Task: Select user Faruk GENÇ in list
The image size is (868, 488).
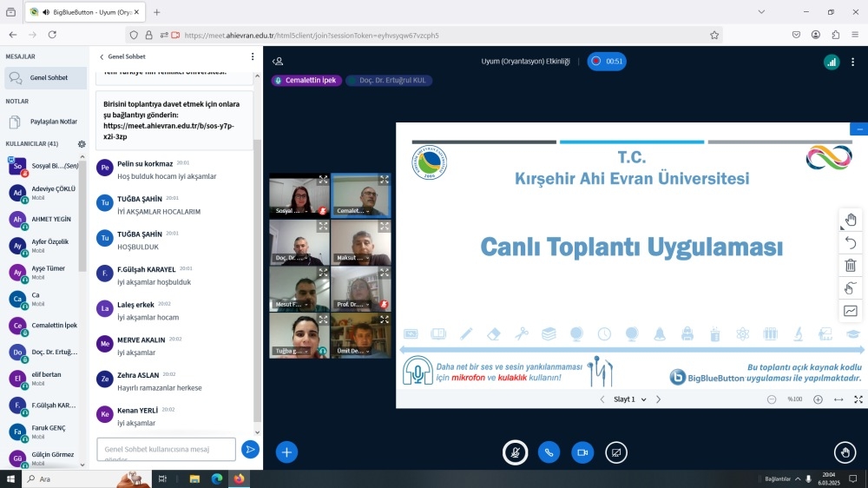Action: [43, 432]
